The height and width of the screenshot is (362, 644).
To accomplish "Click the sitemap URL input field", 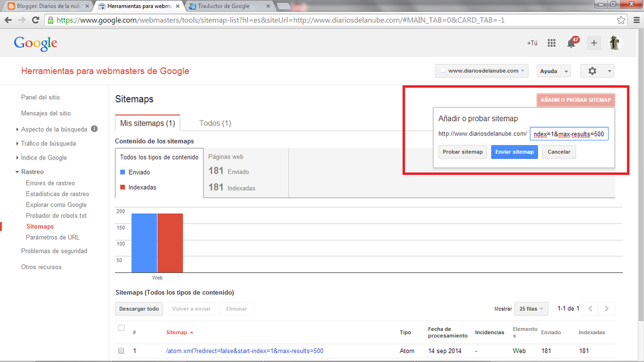I will [x=568, y=134].
